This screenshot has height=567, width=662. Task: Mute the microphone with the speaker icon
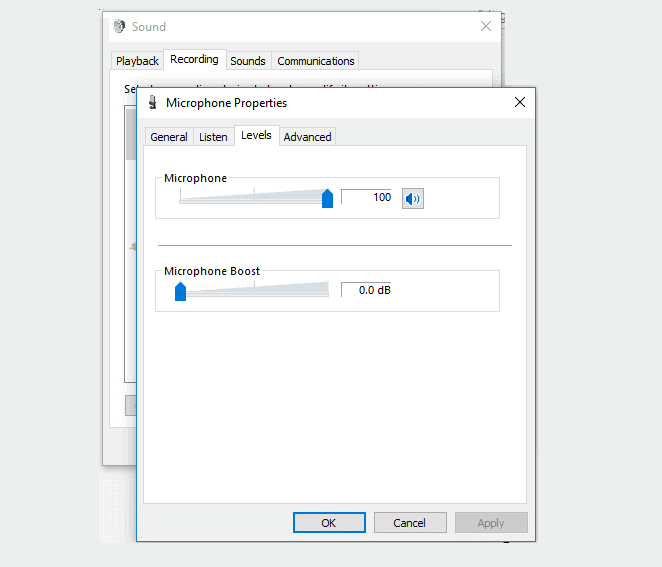(412, 198)
